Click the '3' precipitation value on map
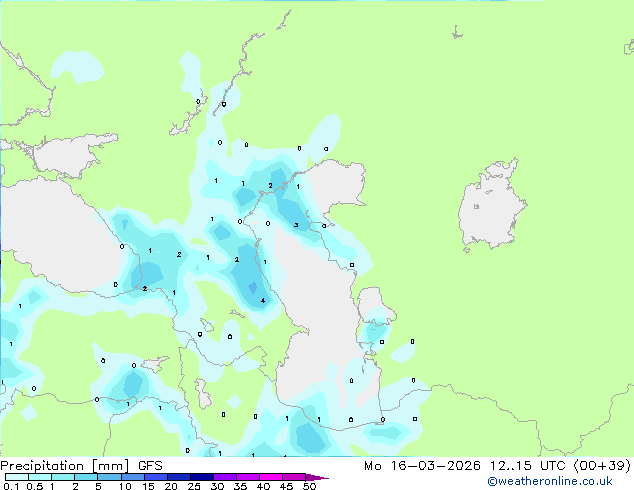Image resolution: width=634 pixels, height=490 pixels. [296, 225]
